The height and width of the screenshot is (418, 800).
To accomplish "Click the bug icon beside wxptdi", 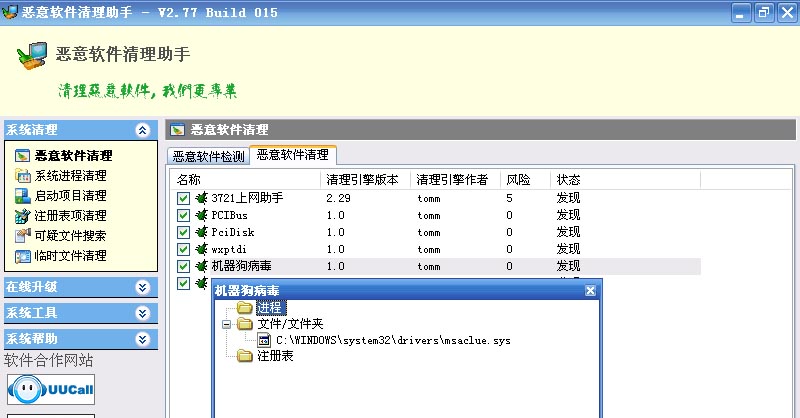I will tap(202, 249).
